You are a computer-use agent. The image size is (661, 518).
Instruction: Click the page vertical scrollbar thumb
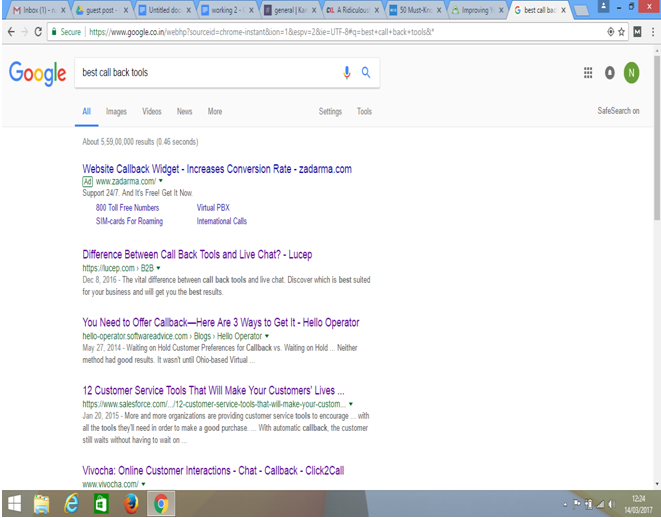pos(657,138)
